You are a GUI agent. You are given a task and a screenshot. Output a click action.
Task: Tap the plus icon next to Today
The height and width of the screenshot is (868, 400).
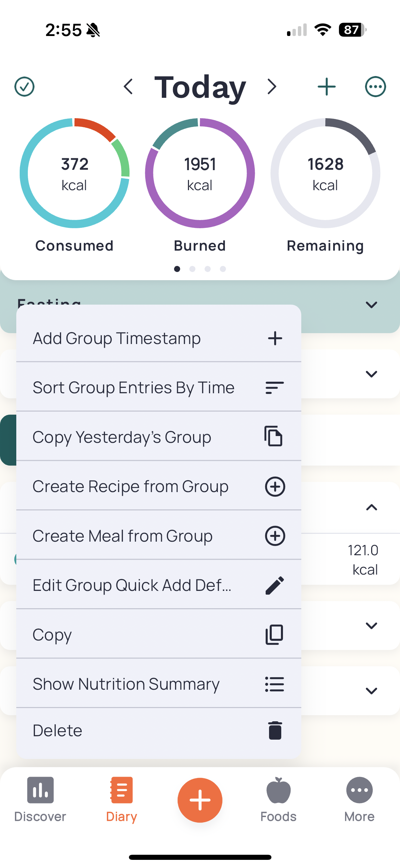[326, 86]
